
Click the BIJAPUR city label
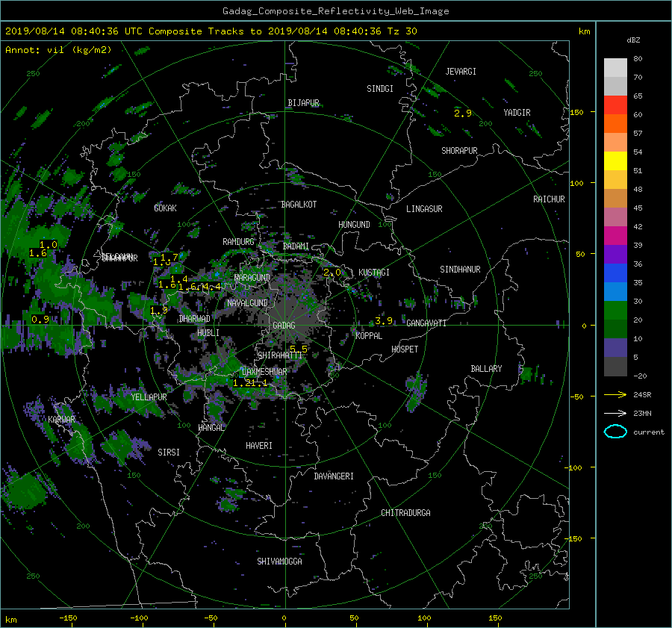[x=303, y=103]
